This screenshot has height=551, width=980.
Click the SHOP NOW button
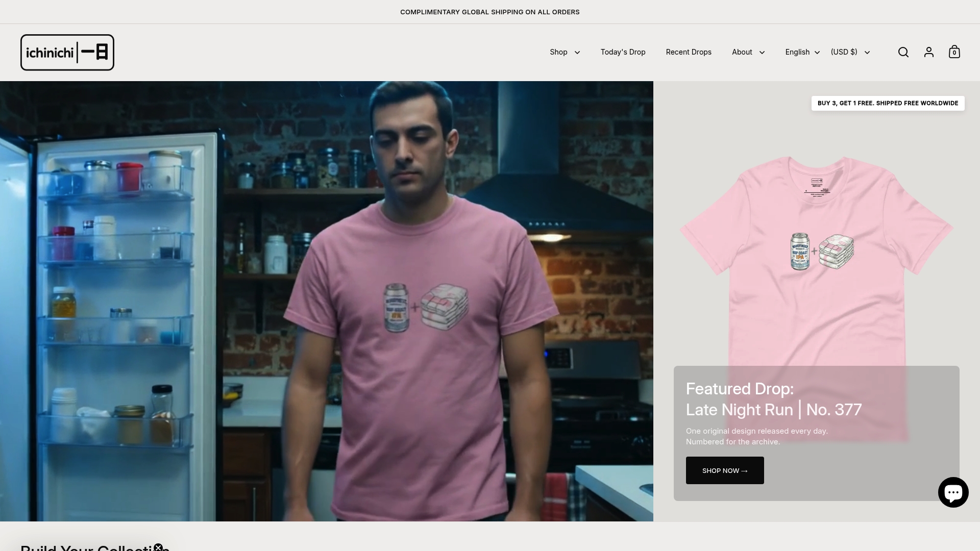pos(725,470)
